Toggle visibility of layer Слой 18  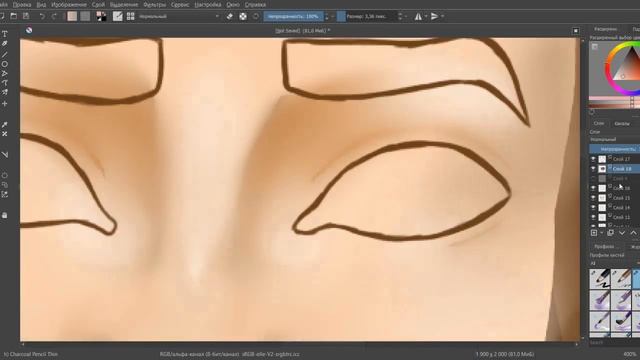(x=593, y=169)
